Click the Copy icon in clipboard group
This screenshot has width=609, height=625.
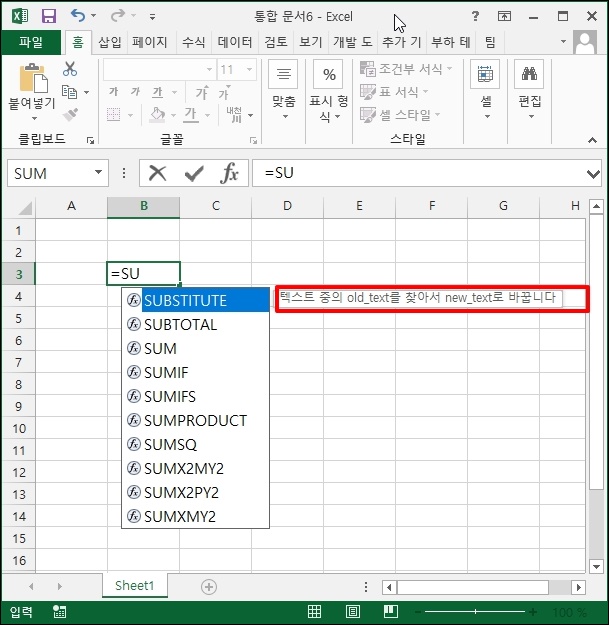pos(70,92)
